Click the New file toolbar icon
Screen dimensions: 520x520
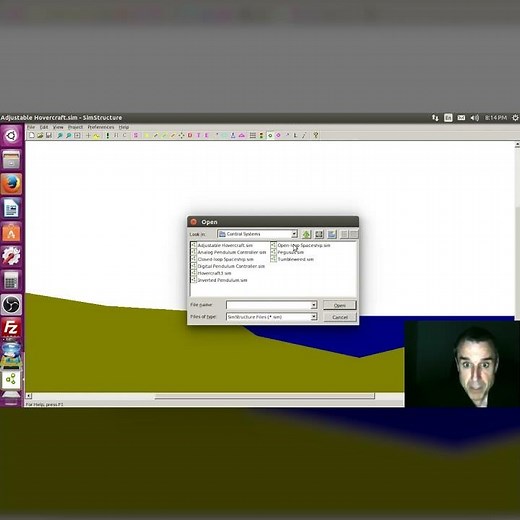pyautogui.click(x=32, y=135)
